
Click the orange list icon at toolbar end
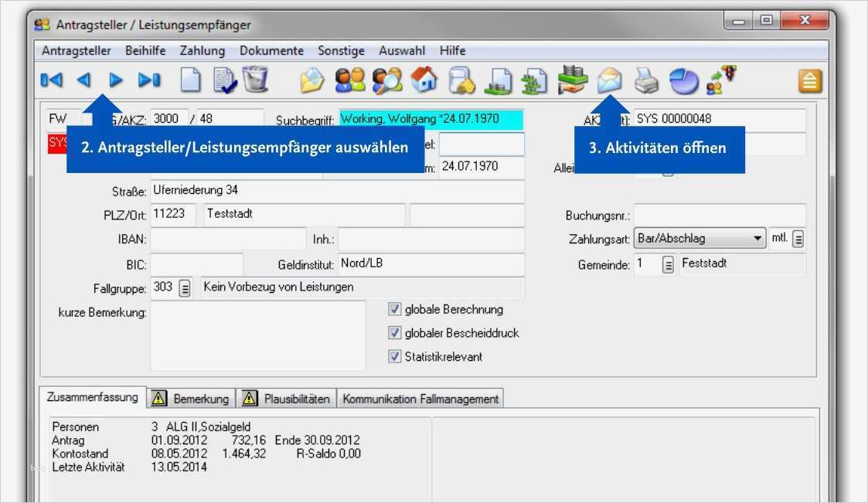(810, 81)
